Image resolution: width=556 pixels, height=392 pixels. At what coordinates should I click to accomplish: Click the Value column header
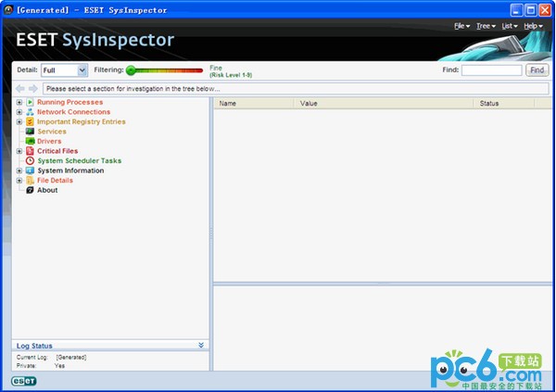pyautogui.click(x=384, y=103)
